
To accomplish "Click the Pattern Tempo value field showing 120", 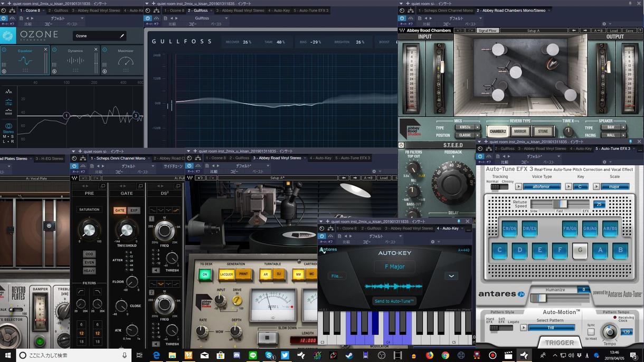I will 627,332.
